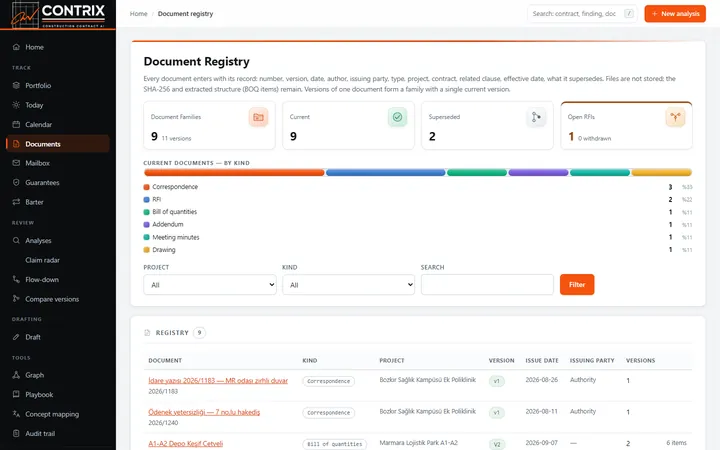The width and height of the screenshot is (720, 450).
Task: Open Claim radar page
Action: click(58, 260)
